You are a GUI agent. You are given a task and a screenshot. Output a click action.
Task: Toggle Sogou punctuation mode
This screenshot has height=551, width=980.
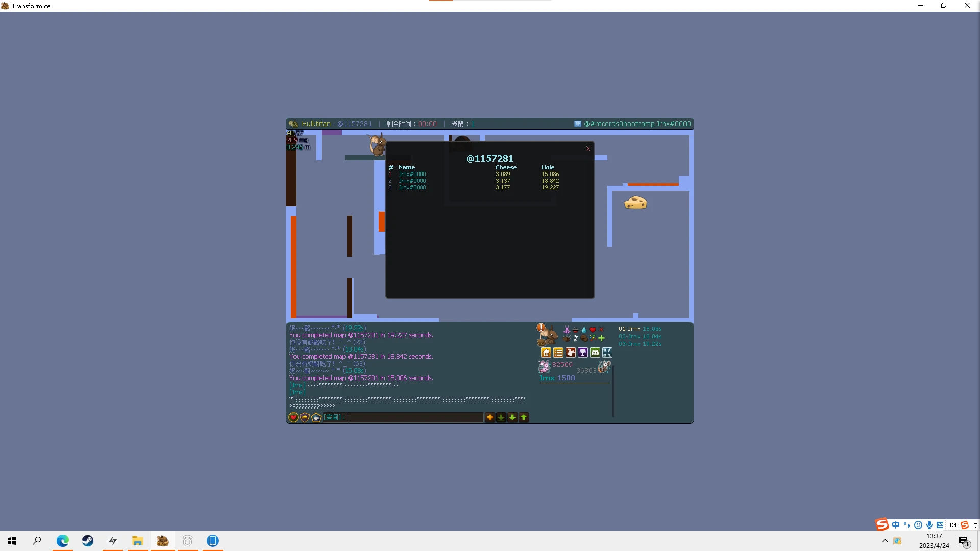[x=907, y=525]
